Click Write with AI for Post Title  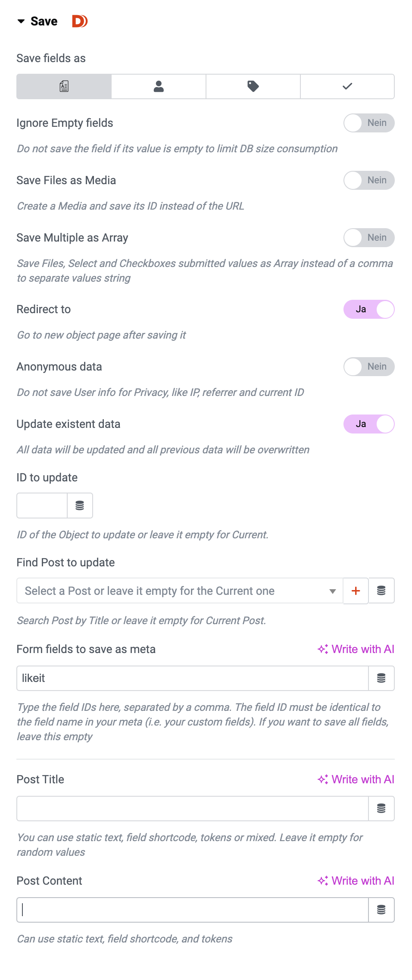coord(356,779)
